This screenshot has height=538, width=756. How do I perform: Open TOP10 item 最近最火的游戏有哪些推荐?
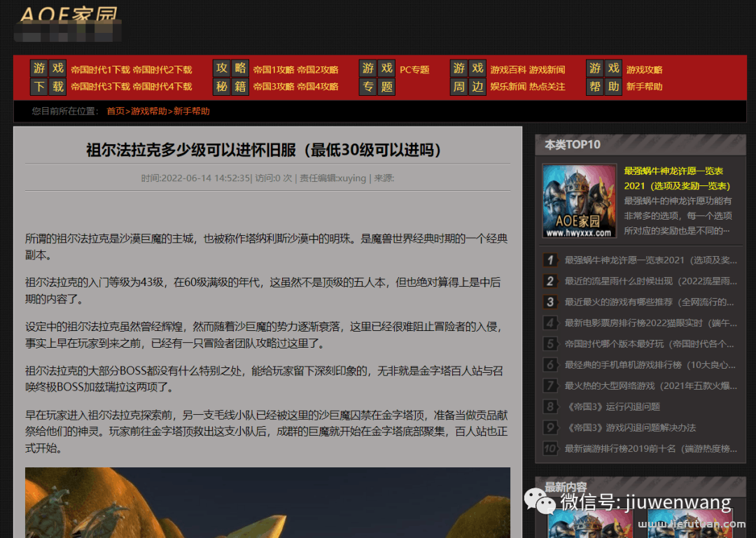(x=649, y=302)
